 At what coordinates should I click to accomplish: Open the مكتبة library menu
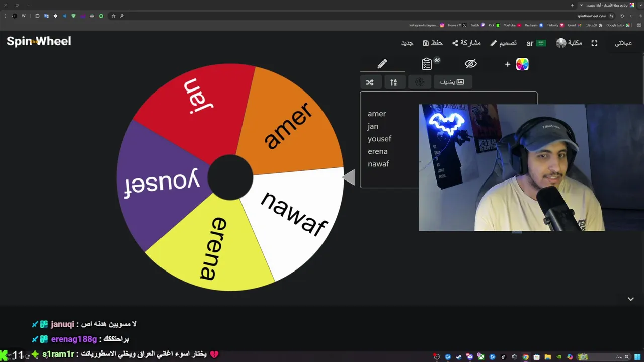click(x=569, y=43)
